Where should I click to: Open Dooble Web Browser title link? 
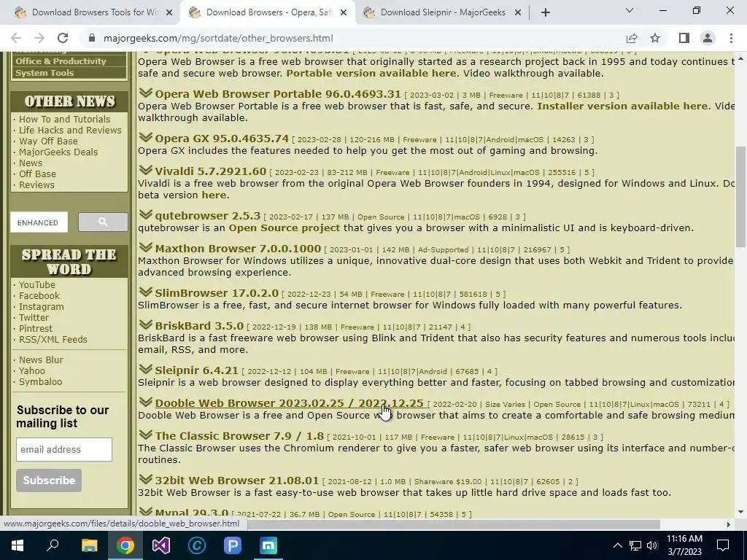click(289, 402)
